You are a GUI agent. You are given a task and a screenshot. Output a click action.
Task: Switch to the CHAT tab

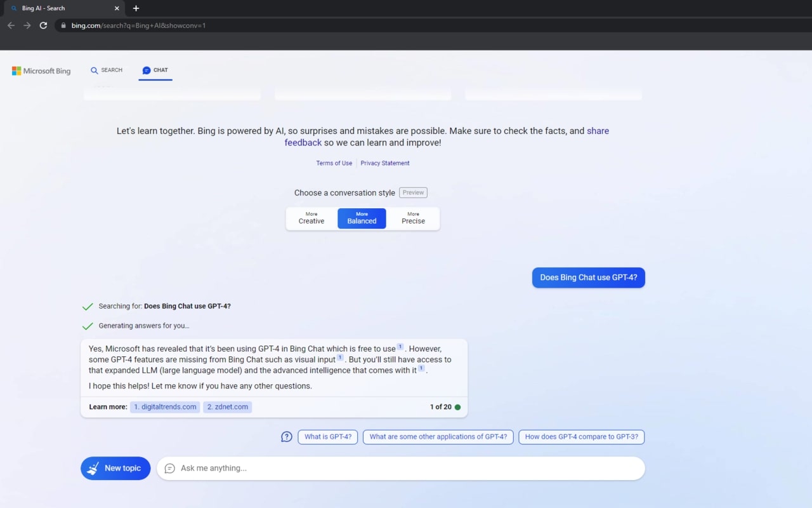(x=155, y=70)
